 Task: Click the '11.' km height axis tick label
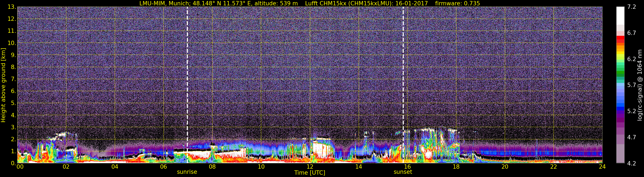12,31
